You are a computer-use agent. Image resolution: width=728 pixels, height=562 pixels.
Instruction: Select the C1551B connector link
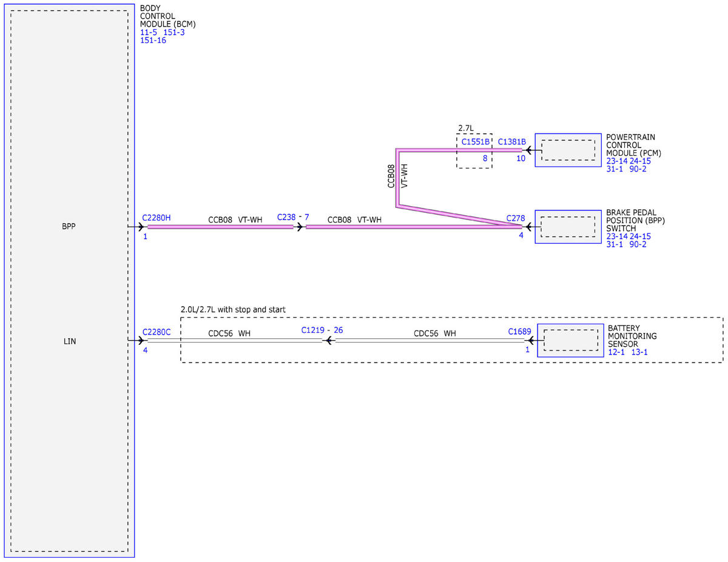[475, 141]
